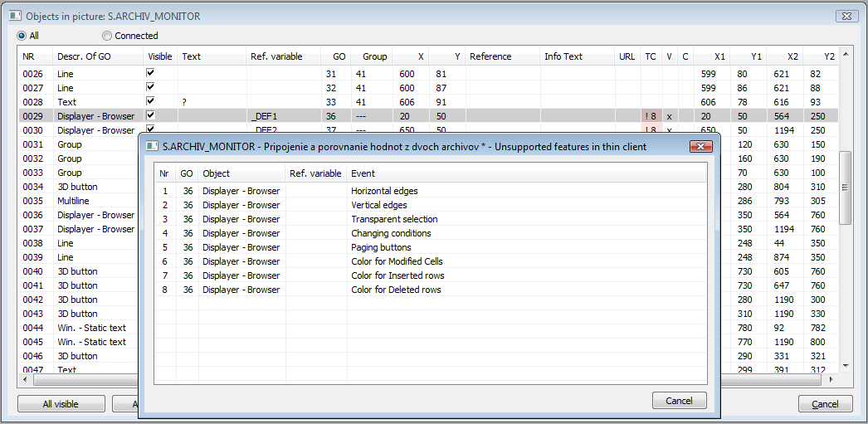Image resolution: width=868 pixels, height=424 pixels.
Task: Click Cancel in the Objects in picture window
Action: click(825, 404)
